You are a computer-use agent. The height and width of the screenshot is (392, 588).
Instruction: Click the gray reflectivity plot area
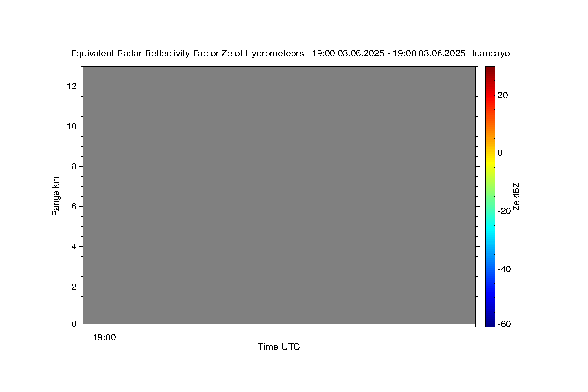279,195
